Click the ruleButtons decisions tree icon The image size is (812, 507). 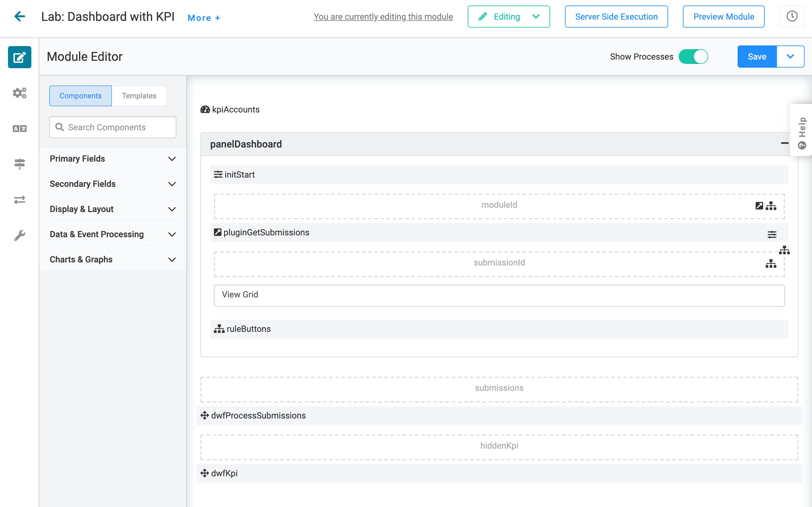219,328
